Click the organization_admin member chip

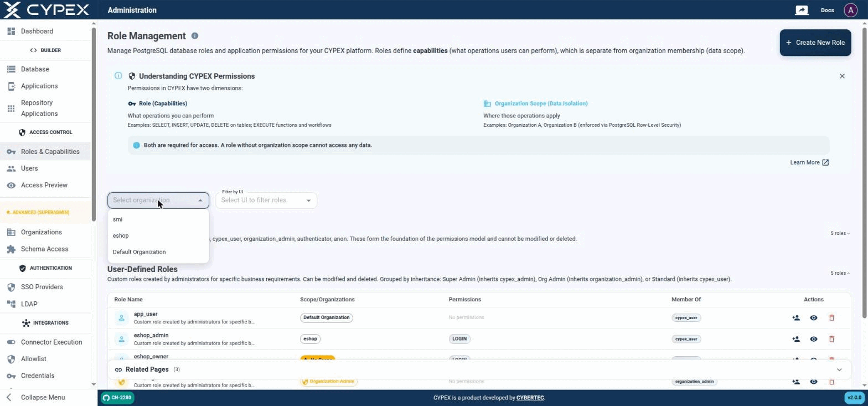tap(694, 382)
